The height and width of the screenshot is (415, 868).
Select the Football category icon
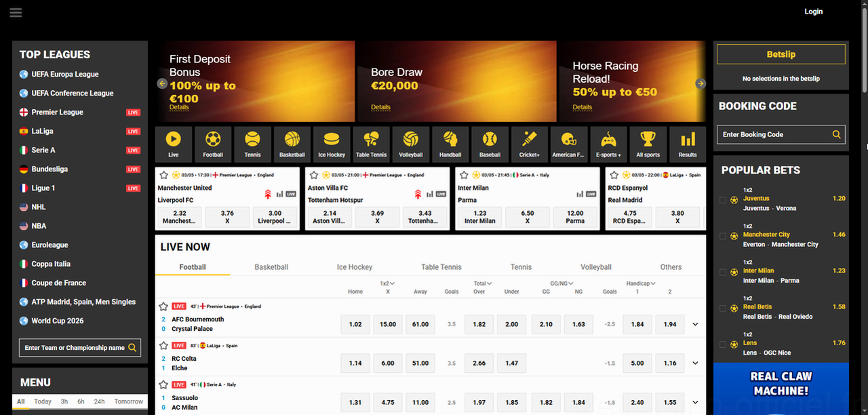213,144
